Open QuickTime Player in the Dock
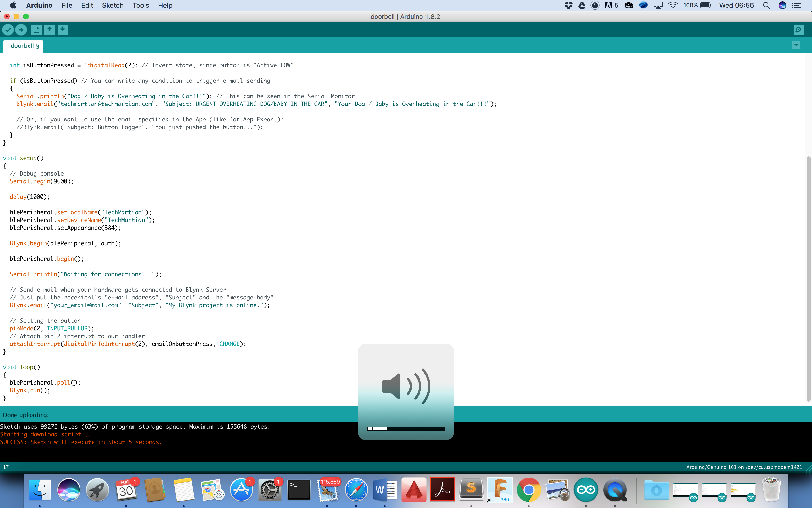The width and height of the screenshot is (812, 508). [x=615, y=490]
